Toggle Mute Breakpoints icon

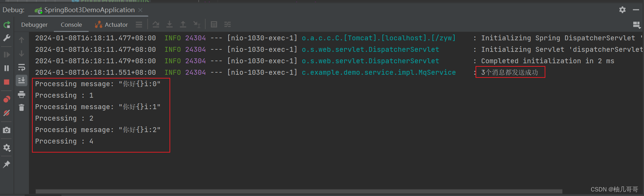coord(7,113)
